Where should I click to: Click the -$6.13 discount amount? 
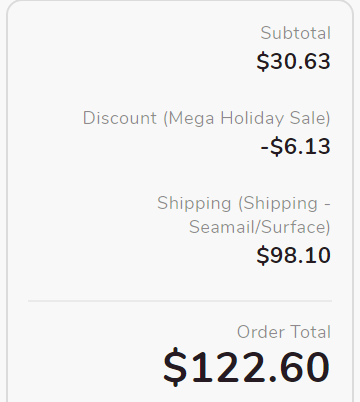click(x=295, y=146)
